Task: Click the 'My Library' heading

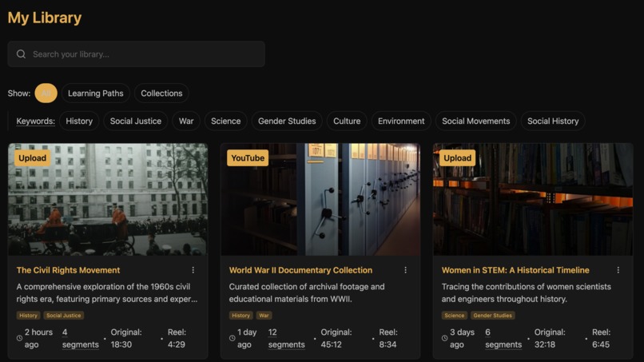Action: coord(45,18)
